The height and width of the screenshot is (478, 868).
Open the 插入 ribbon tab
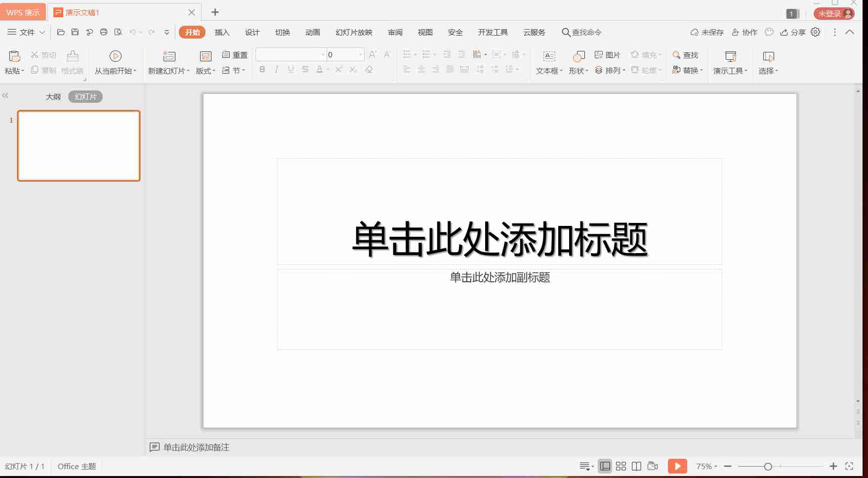[x=222, y=32]
